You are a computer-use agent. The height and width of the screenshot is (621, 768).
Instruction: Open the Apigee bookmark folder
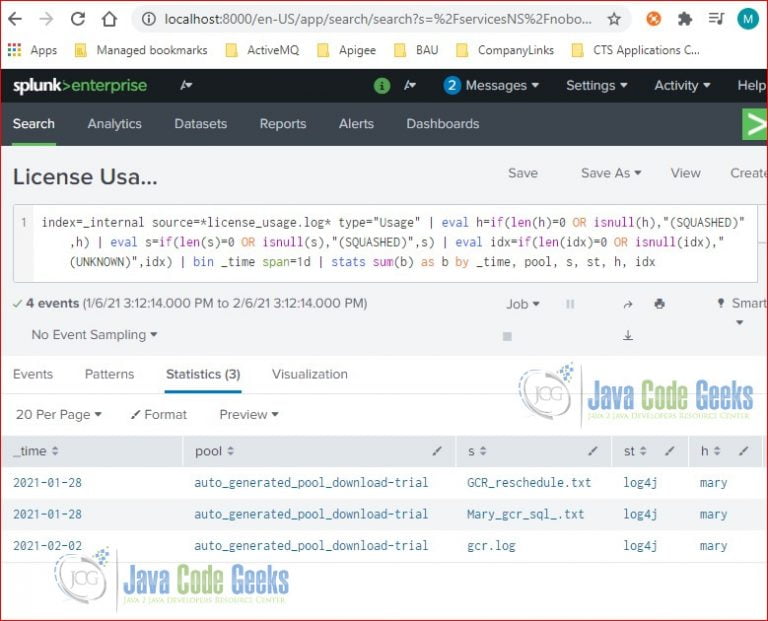coord(346,50)
